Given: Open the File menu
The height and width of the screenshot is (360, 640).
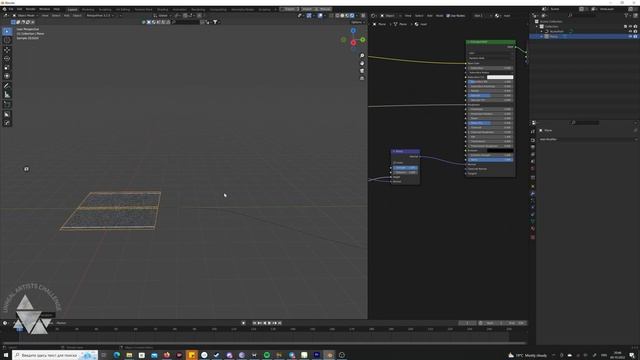Looking at the screenshot, I should [x=11, y=9].
